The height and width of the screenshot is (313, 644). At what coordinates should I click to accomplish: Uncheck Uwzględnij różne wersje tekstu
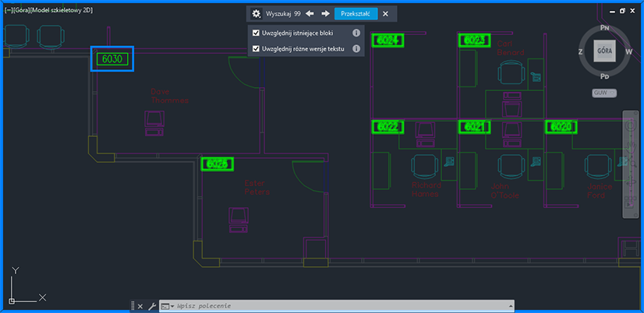point(256,49)
